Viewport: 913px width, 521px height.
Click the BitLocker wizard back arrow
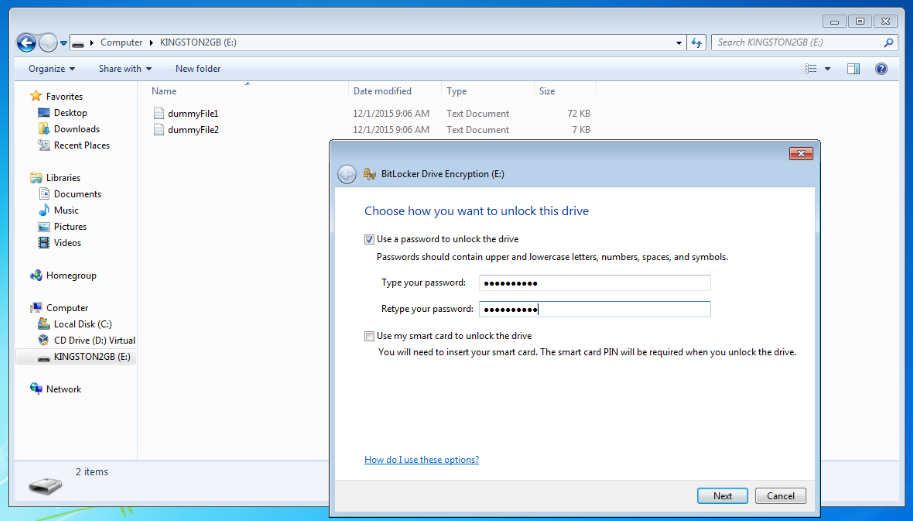point(346,174)
